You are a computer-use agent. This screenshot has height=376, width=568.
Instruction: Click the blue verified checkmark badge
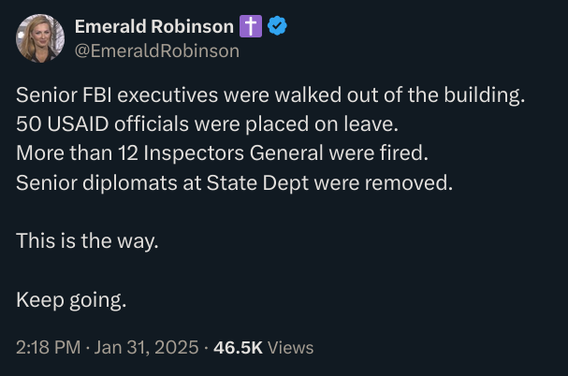click(277, 26)
